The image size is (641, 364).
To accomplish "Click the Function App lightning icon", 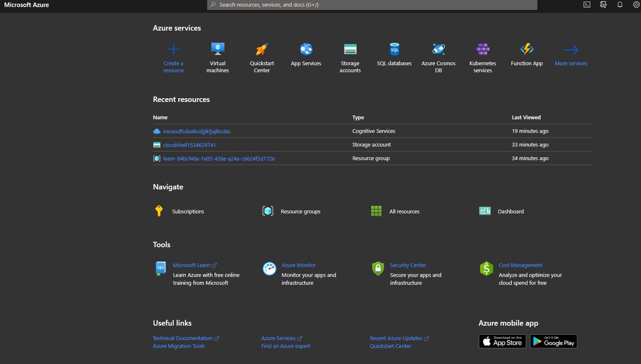I will 527,49.
